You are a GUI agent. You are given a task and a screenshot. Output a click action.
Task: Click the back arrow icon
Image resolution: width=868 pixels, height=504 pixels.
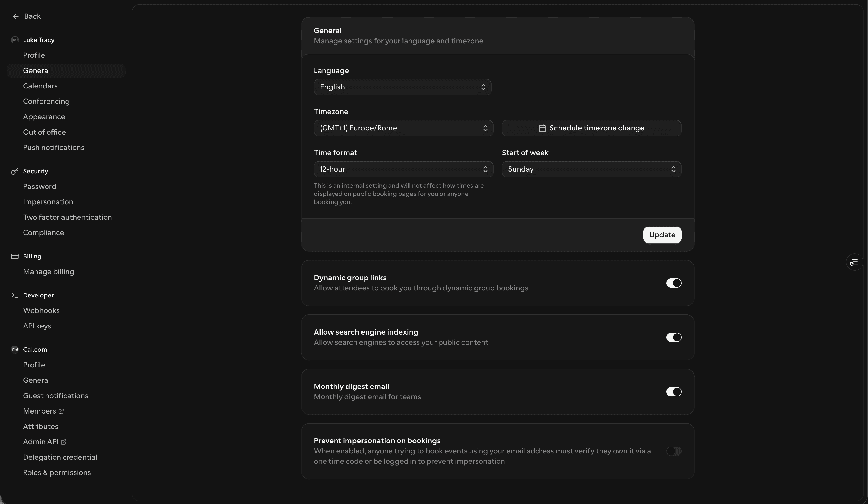pyautogui.click(x=15, y=16)
